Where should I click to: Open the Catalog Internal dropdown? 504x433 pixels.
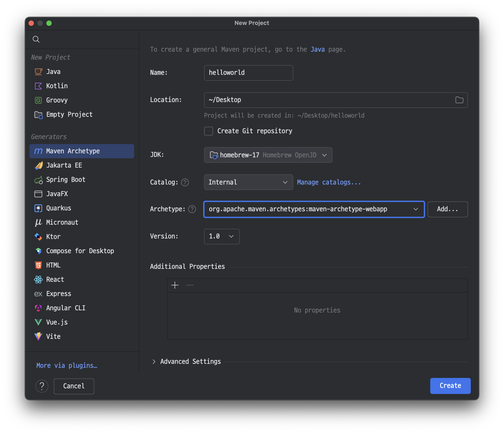(x=248, y=182)
